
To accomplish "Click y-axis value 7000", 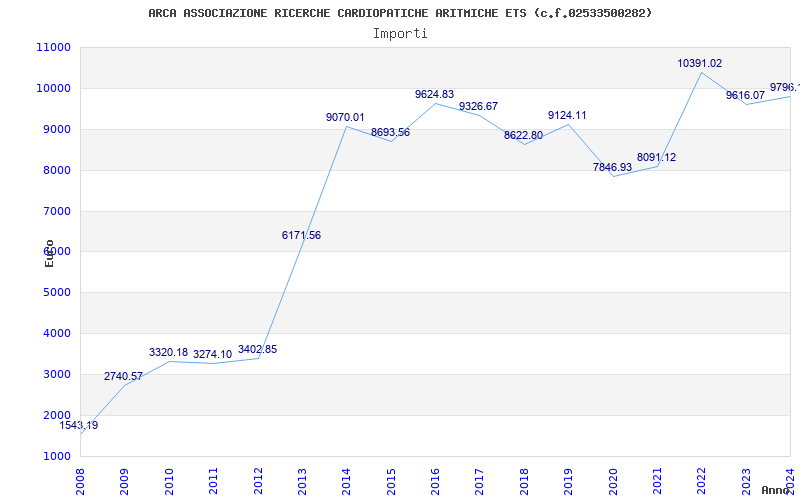I will coord(56,211).
